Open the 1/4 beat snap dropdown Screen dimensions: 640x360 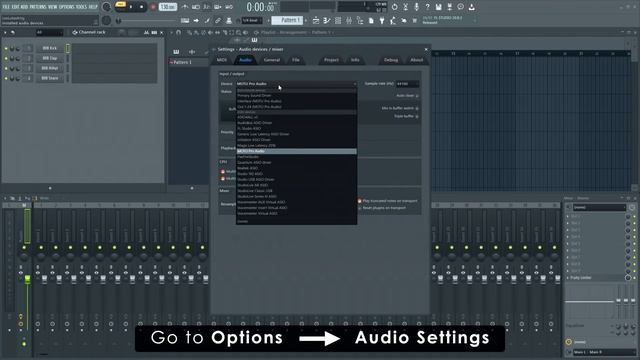tap(252, 20)
